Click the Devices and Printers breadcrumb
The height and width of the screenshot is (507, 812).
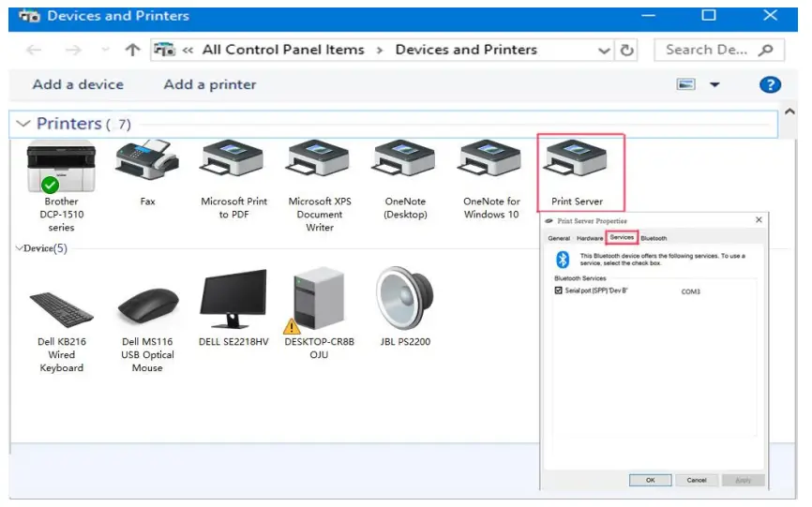466,50
